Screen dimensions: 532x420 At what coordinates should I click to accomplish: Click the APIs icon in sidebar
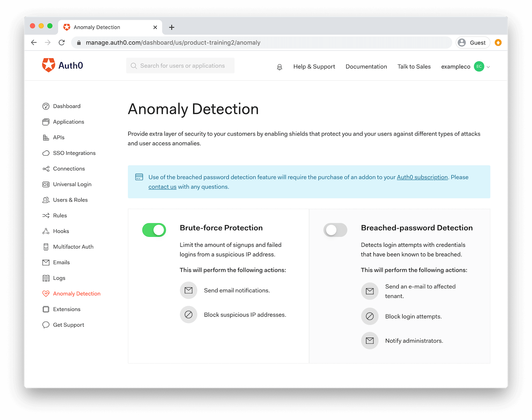coord(46,137)
